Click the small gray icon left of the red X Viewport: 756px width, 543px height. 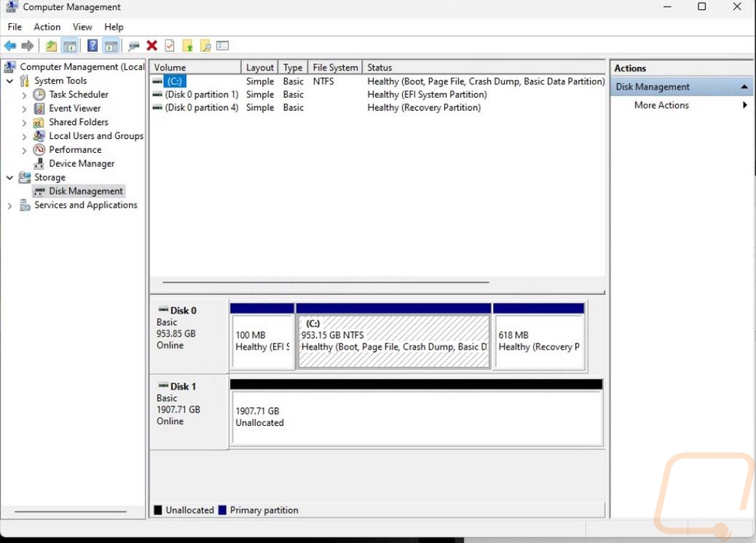[x=134, y=46]
